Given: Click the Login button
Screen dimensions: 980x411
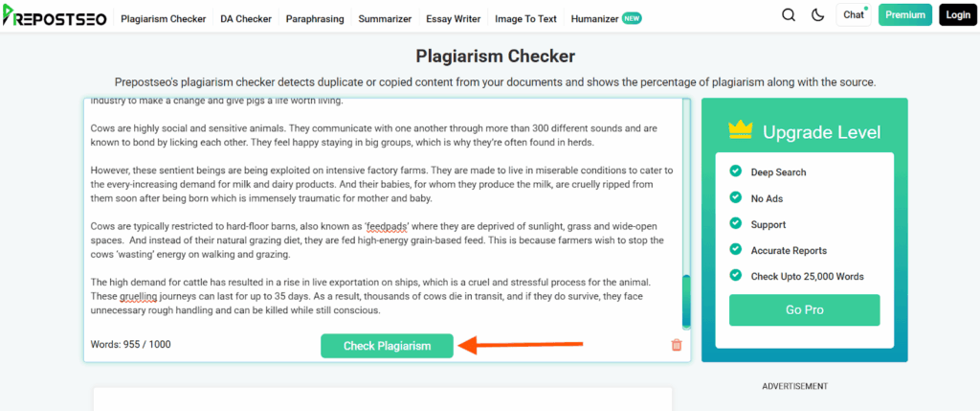Looking at the screenshot, I should pyautogui.click(x=958, y=15).
